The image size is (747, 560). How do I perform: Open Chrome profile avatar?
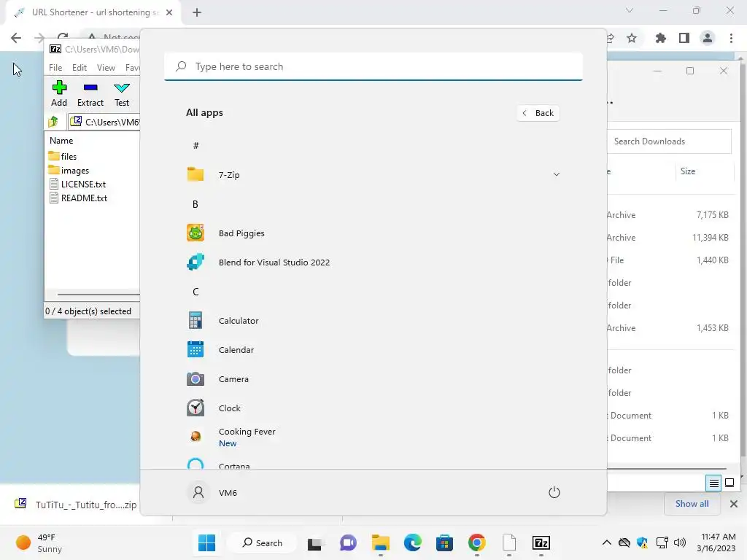coord(708,38)
